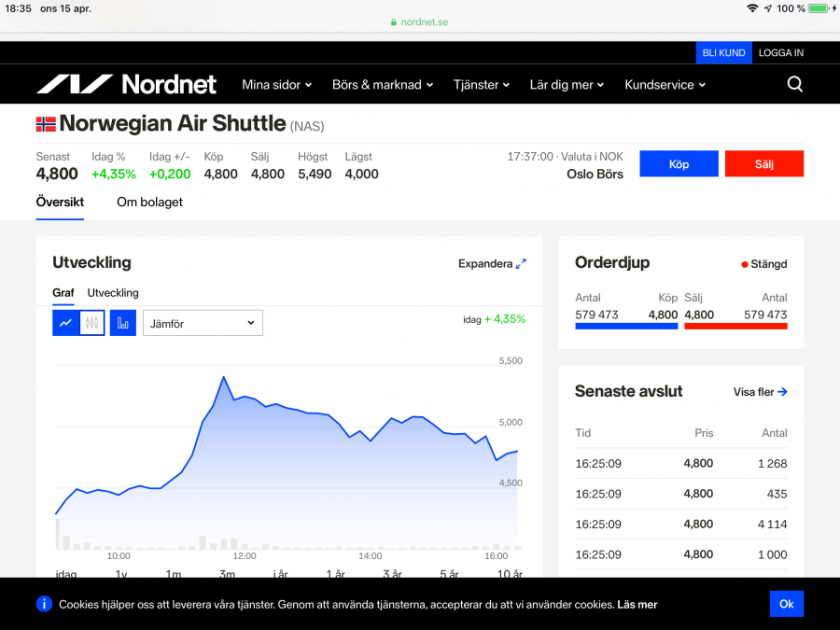Click the location arrow status icon
The width and height of the screenshot is (840, 630).
click(768, 8)
